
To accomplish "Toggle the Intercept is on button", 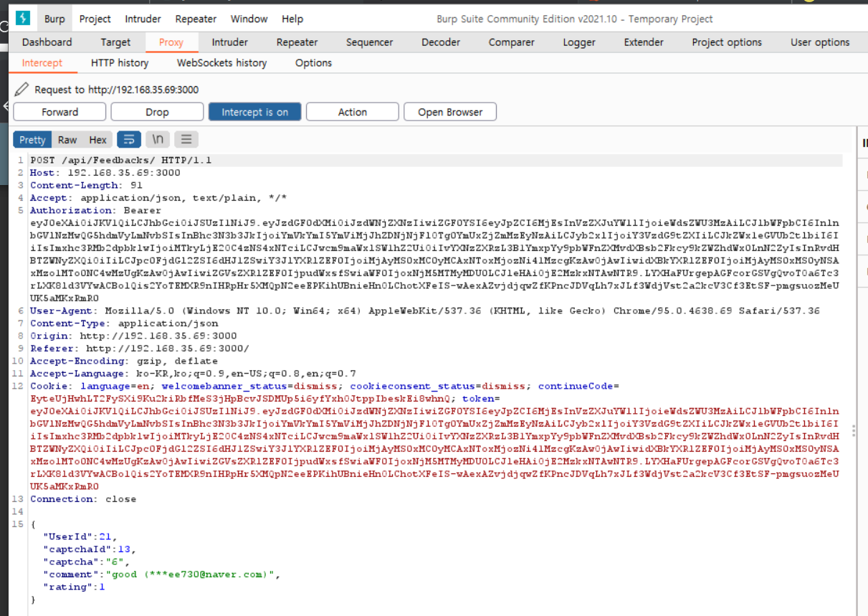I will pyautogui.click(x=254, y=112).
